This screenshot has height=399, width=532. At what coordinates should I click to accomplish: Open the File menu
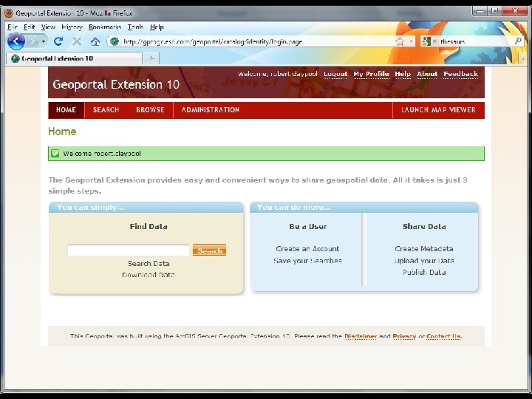click(13, 27)
